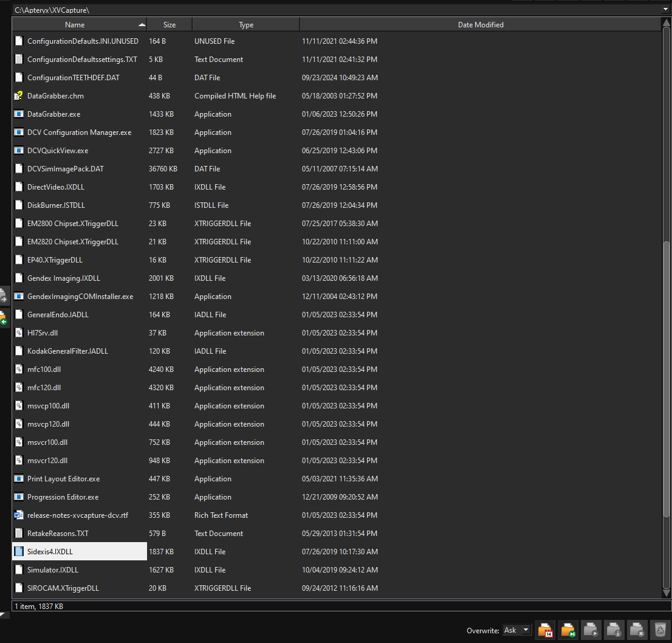This screenshot has width=672, height=643.
Task: Sort files by the Type column header
Action: pyautogui.click(x=246, y=25)
